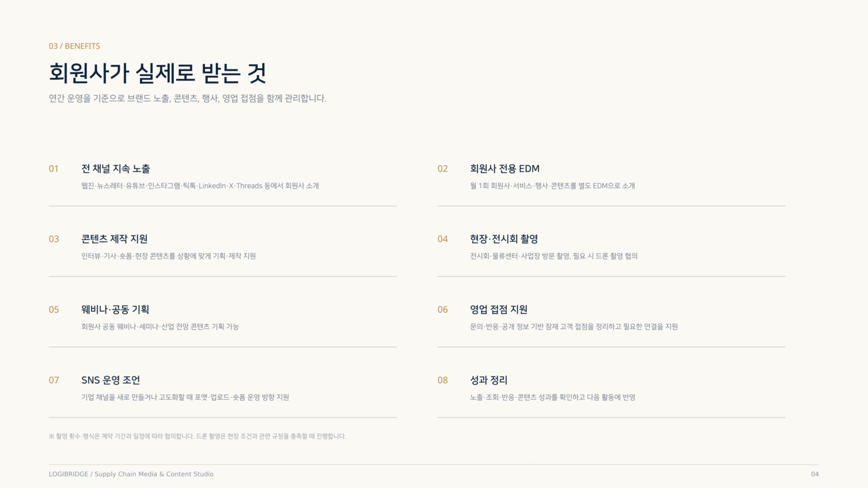This screenshot has height=488, width=868.
Task: Click the description mentioning LinkedIn·X·Threads
Action: pyautogui.click(x=200, y=186)
